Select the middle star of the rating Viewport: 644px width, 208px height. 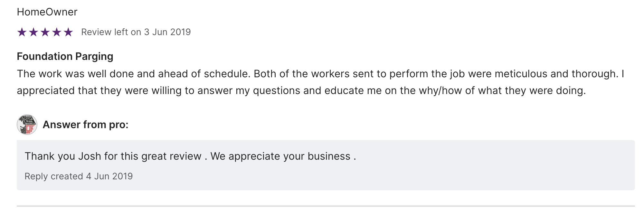tap(45, 32)
